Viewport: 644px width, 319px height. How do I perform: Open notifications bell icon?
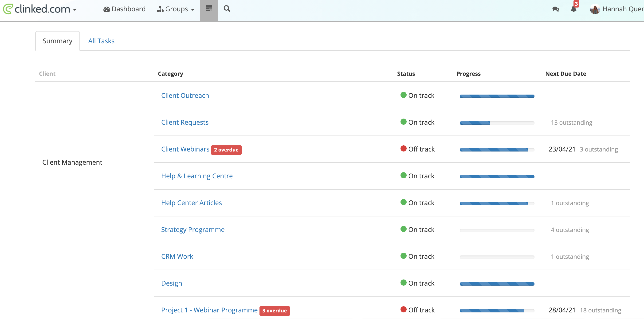coord(573,9)
